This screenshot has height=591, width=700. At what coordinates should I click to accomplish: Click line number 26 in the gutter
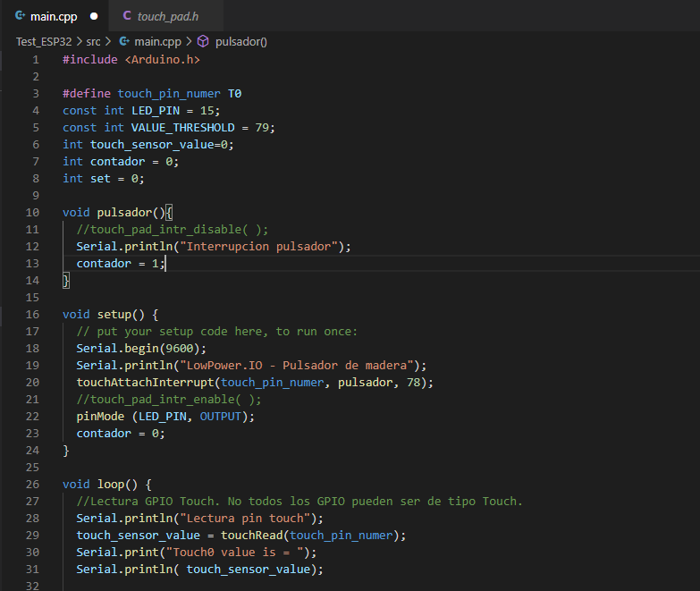pos(32,485)
